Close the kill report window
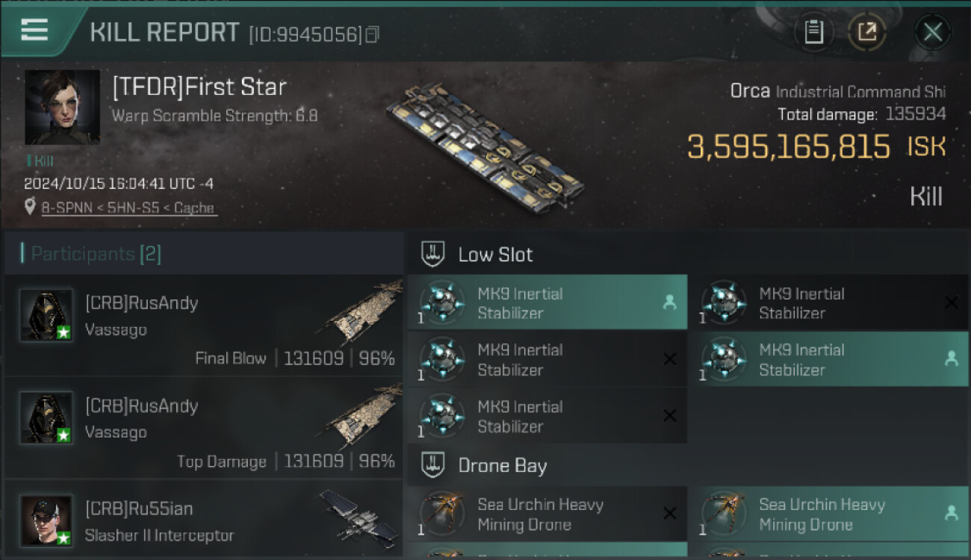The height and width of the screenshot is (560, 971). tap(932, 32)
